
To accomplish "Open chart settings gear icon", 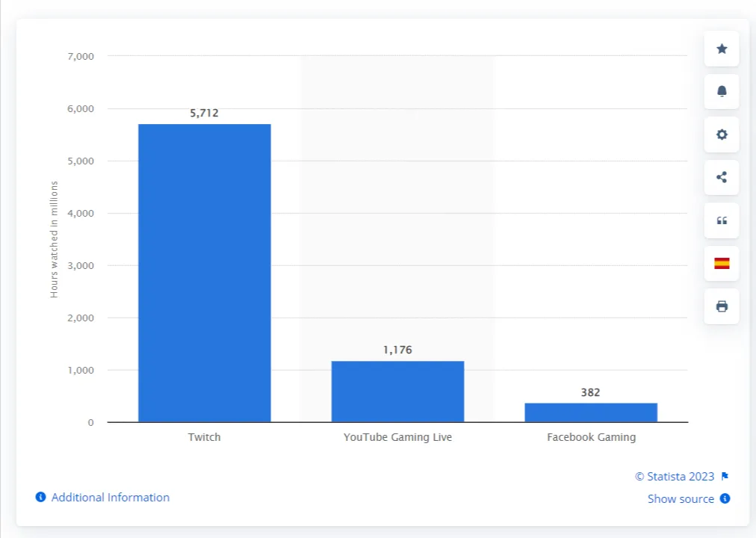I will 722,134.
